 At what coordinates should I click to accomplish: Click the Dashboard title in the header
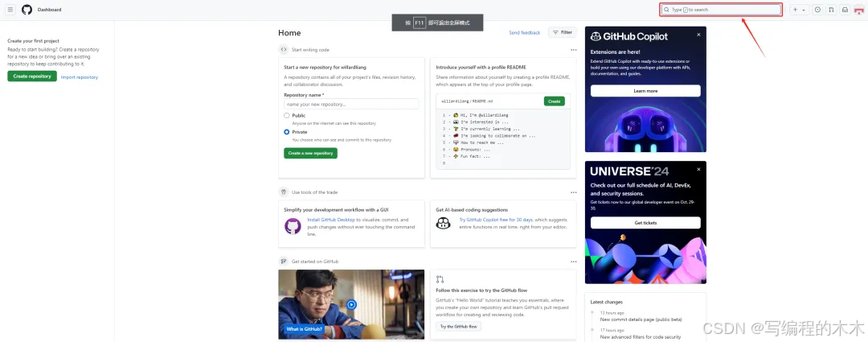[x=49, y=10]
